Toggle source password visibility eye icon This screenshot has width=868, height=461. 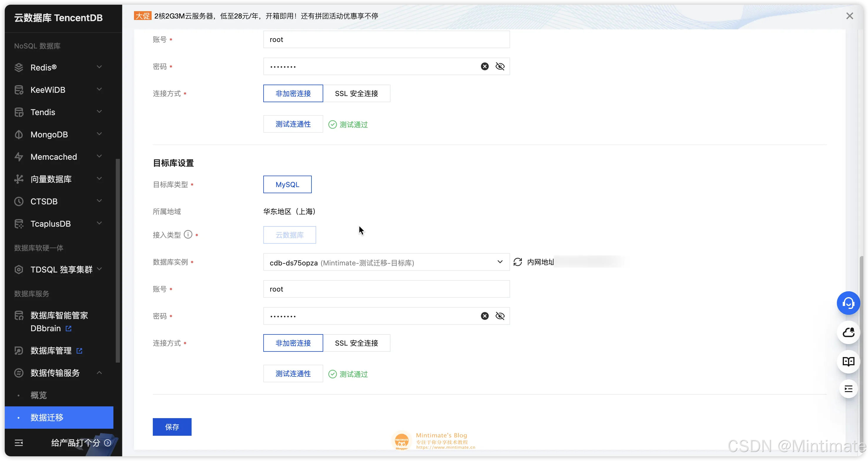point(500,66)
